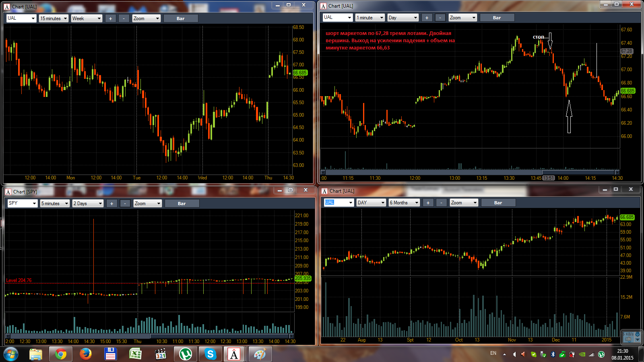Screen dimensions: 644x362
Task: Click the plus button in the SPY chart
Action: [112, 204]
